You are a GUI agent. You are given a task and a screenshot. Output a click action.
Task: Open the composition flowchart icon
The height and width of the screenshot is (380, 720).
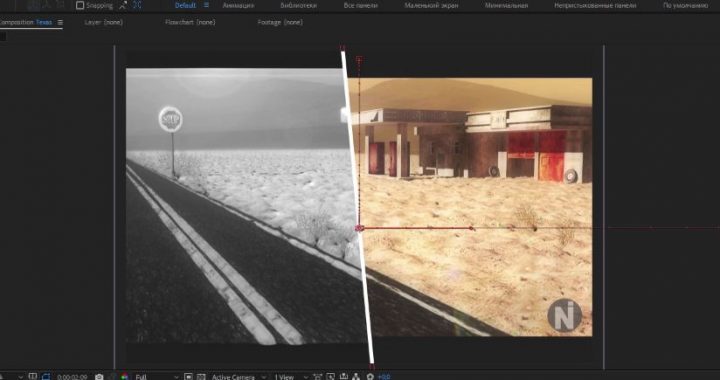pos(356,377)
